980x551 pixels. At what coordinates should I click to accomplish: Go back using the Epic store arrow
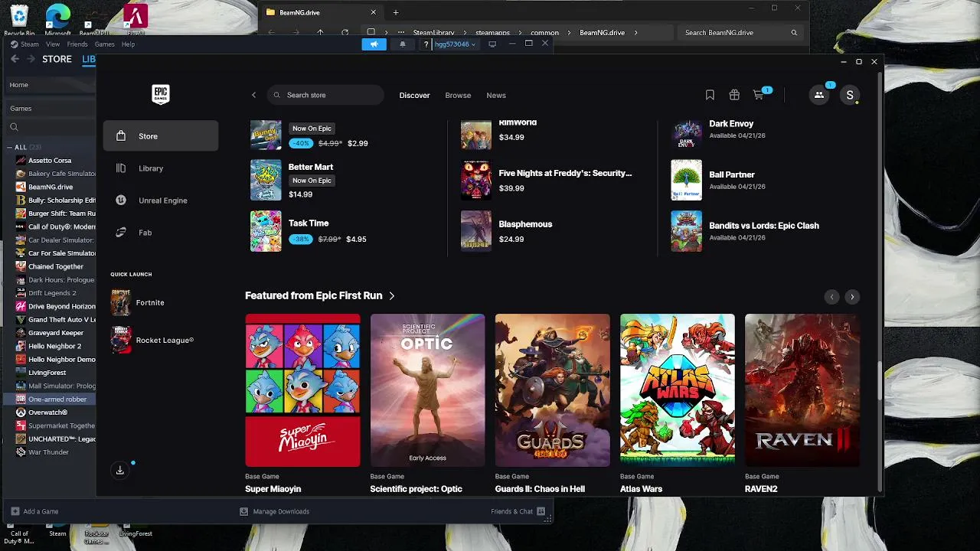(x=254, y=95)
